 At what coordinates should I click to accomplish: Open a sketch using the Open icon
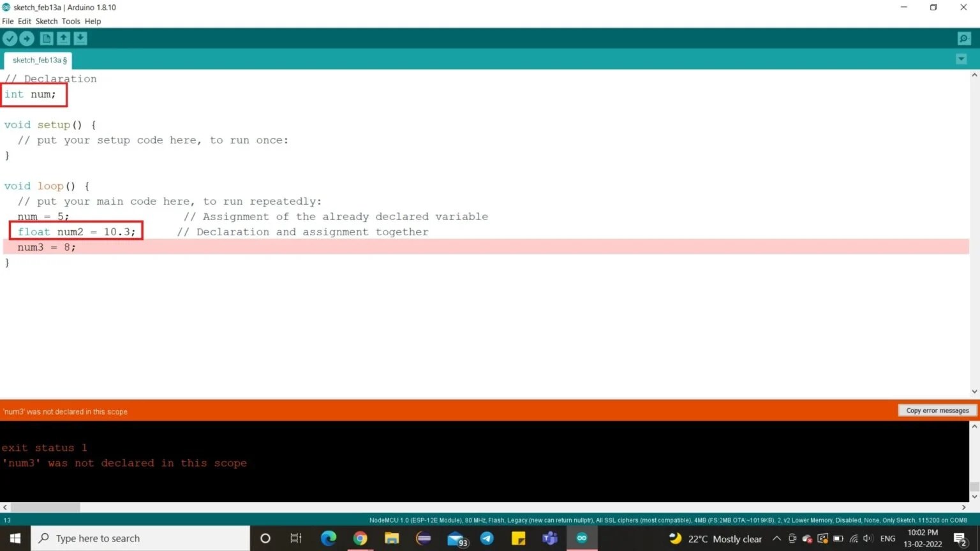point(63,38)
